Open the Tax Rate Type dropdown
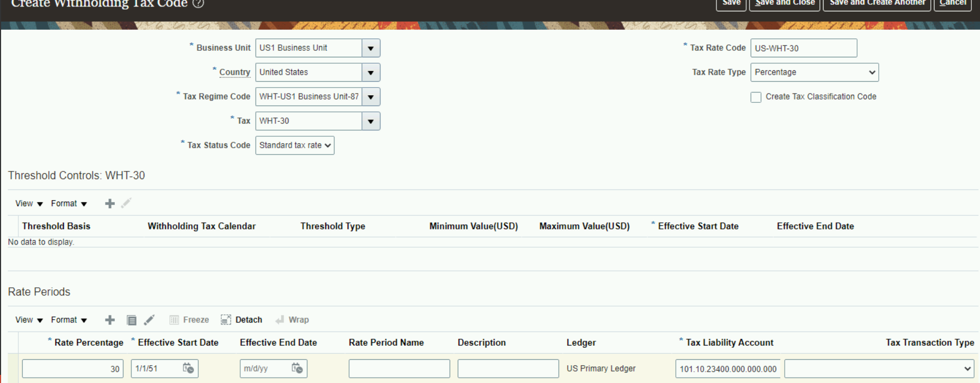Image resolution: width=980 pixels, height=383 pixels. point(814,72)
